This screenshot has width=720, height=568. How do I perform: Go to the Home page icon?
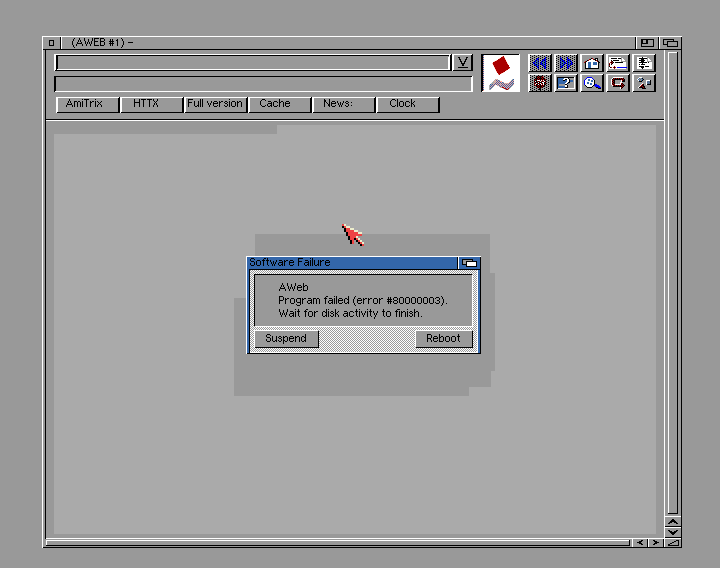coord(592,63)
